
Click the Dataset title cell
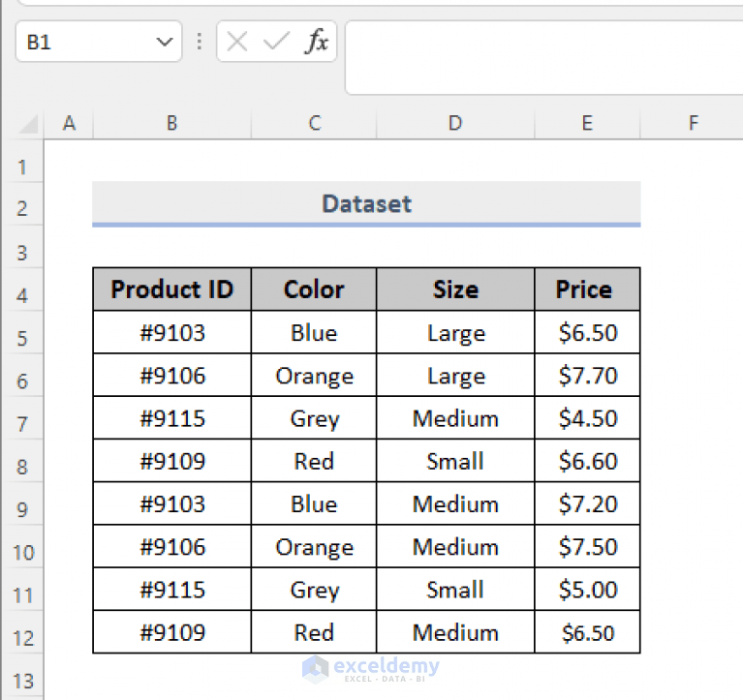pyautogui.click(x=366, y=203)
